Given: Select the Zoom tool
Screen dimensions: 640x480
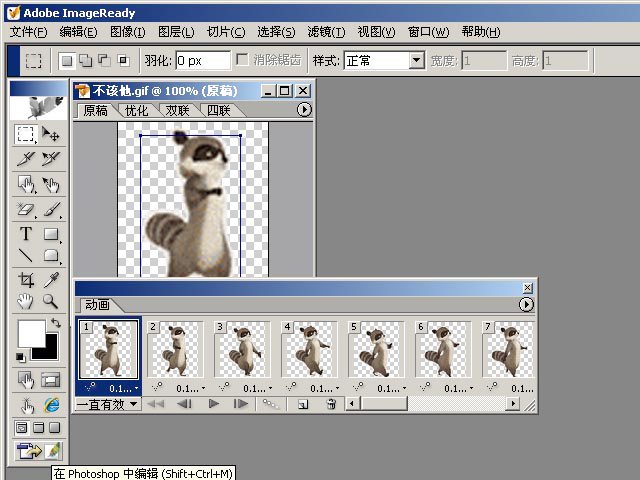Looking at the screenshot, I should (51, 301).
